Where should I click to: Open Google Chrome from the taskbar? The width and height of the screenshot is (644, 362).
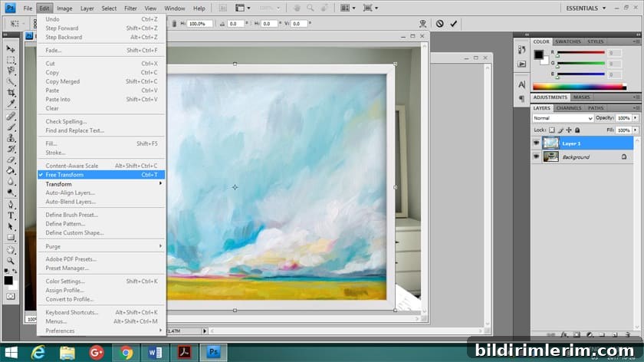126,353
